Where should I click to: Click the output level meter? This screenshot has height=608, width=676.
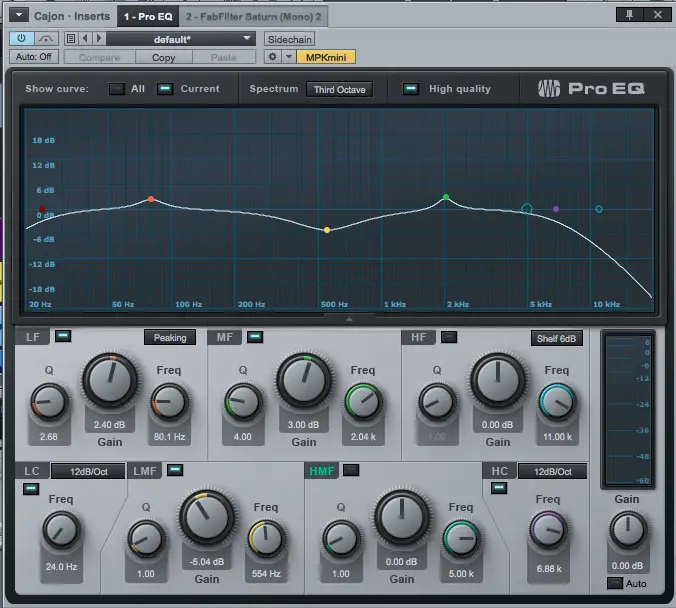click(628, 410)
